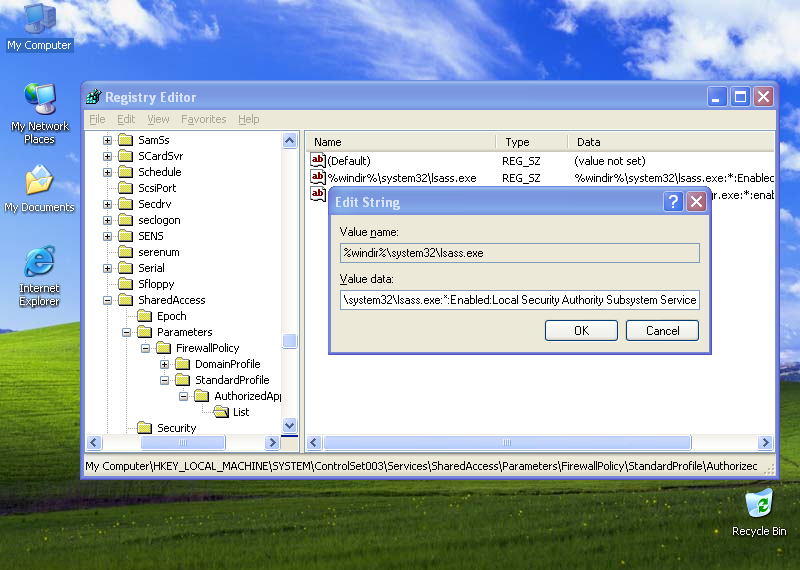Click the FirewallPolicy folder icon
The image size is (800, 570).
coord(163,348)
